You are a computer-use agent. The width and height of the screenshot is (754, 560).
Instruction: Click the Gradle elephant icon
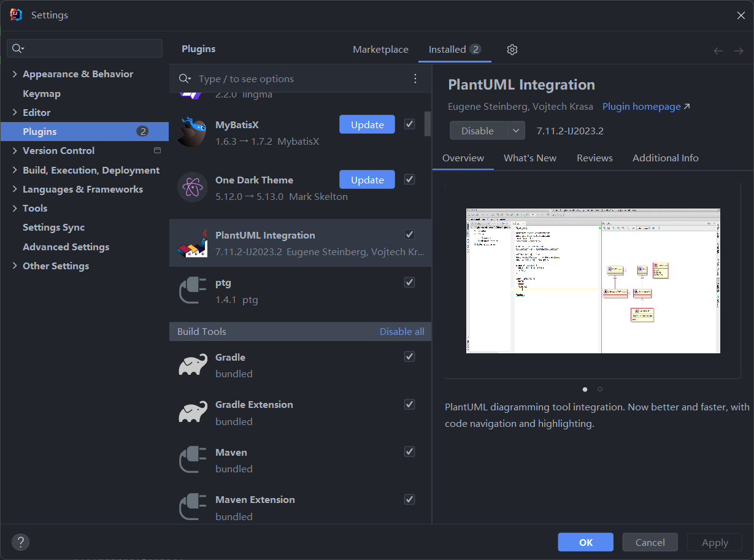[193, 364]
